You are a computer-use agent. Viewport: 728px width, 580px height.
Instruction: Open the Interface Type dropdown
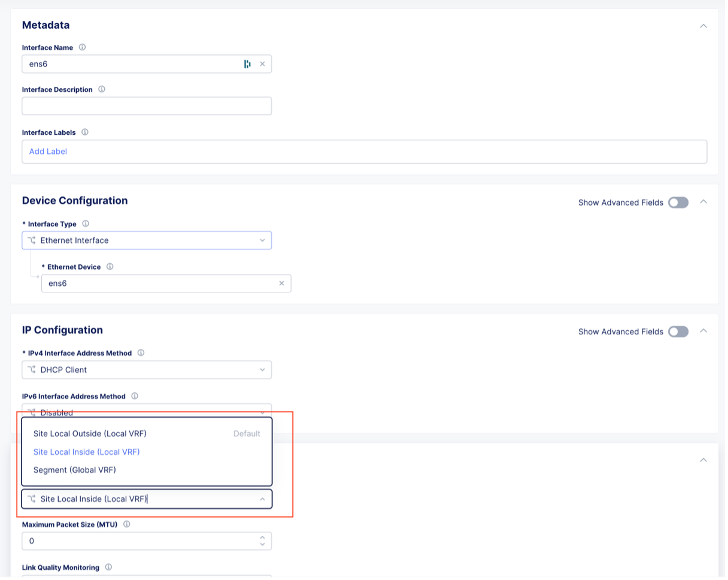(x=263, y=240)
